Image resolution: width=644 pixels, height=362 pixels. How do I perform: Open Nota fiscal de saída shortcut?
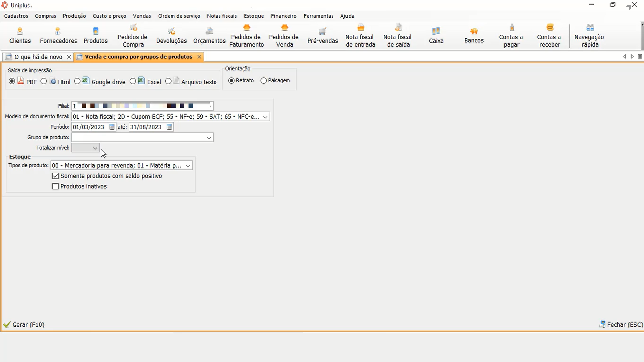[x=398, y=36]
